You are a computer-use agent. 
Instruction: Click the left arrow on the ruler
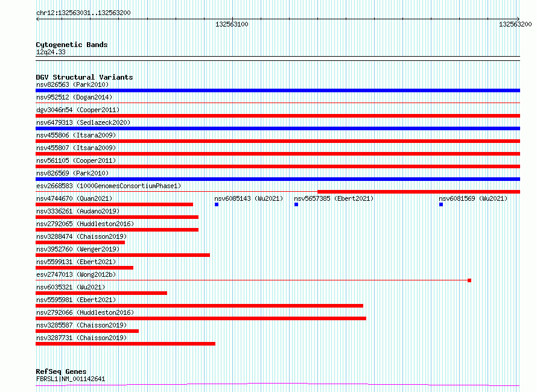click(37, 19)
